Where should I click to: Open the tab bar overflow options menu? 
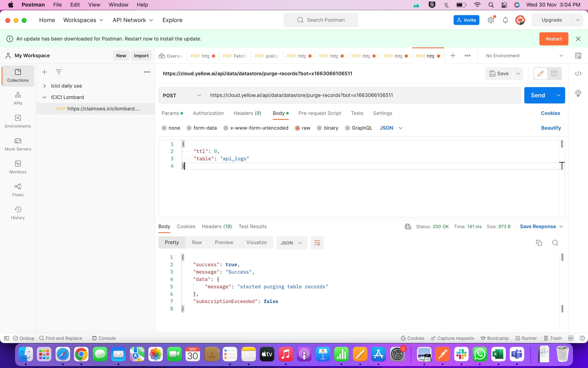(467, 56)
